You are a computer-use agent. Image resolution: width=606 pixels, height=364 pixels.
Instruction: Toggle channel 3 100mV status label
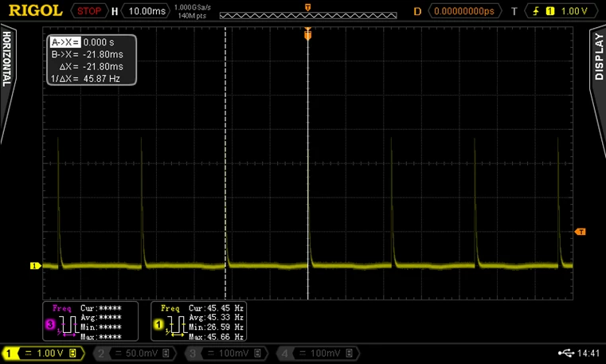coord(227,353)
